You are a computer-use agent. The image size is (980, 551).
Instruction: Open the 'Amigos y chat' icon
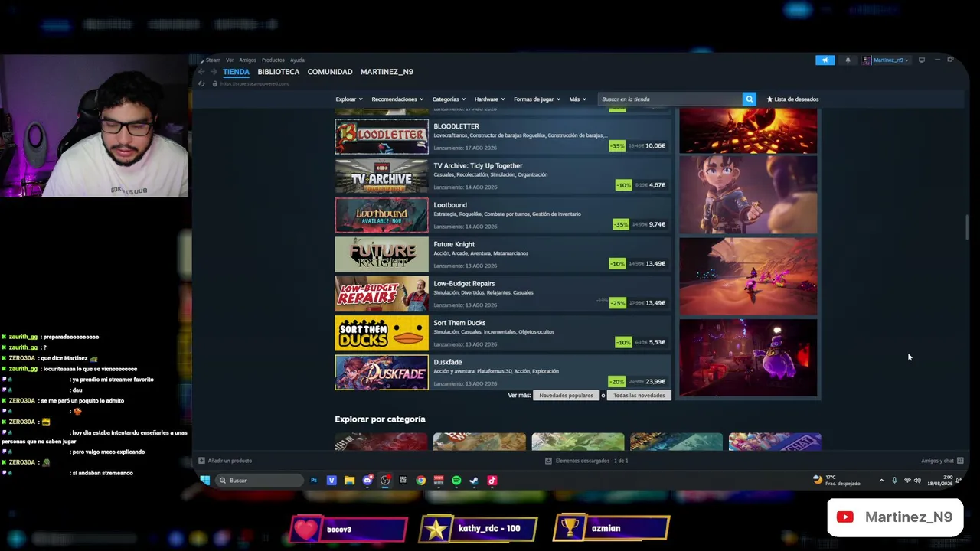[x=960, y=461]
